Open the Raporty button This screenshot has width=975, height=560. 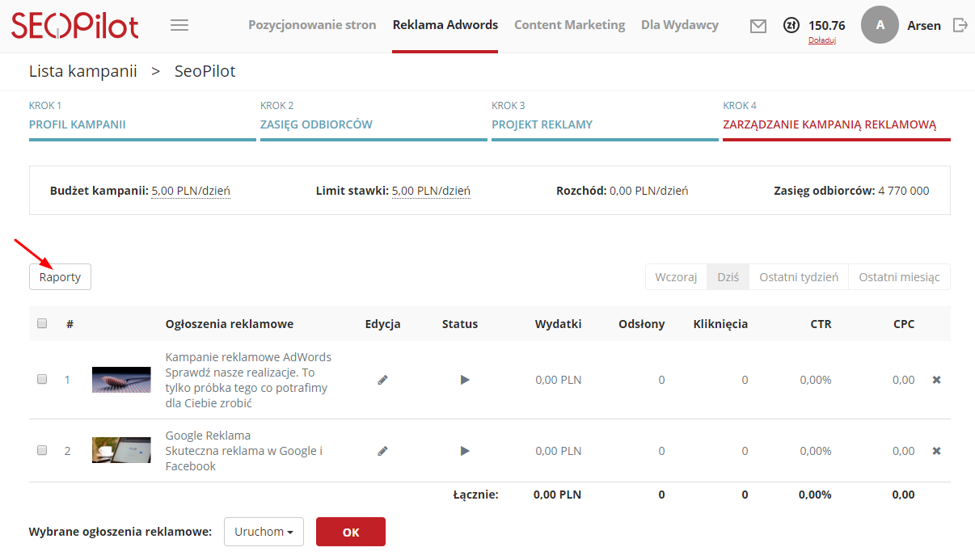(x=60, y=277)
